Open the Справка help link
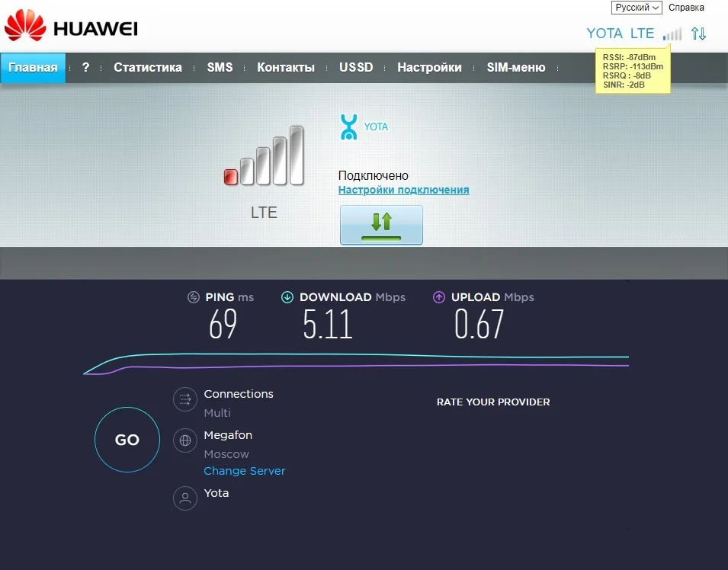The image size is (728, 570). (686, 8)
